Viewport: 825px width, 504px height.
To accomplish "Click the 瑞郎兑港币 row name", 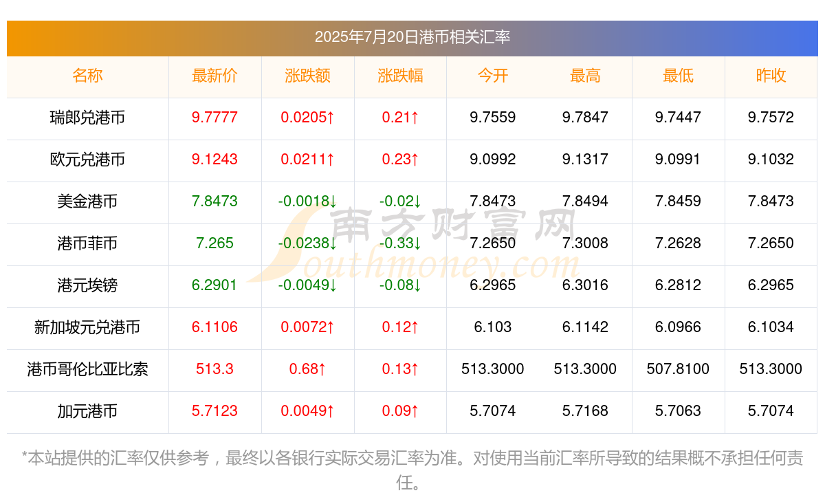I will [87, 118].
